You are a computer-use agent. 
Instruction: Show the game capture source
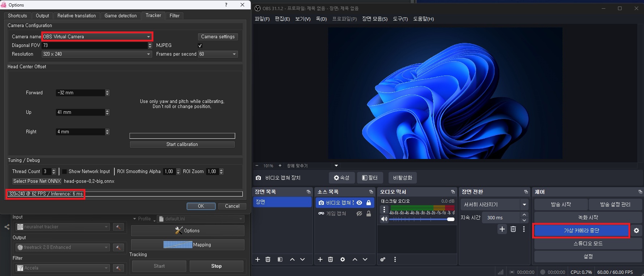359,214
